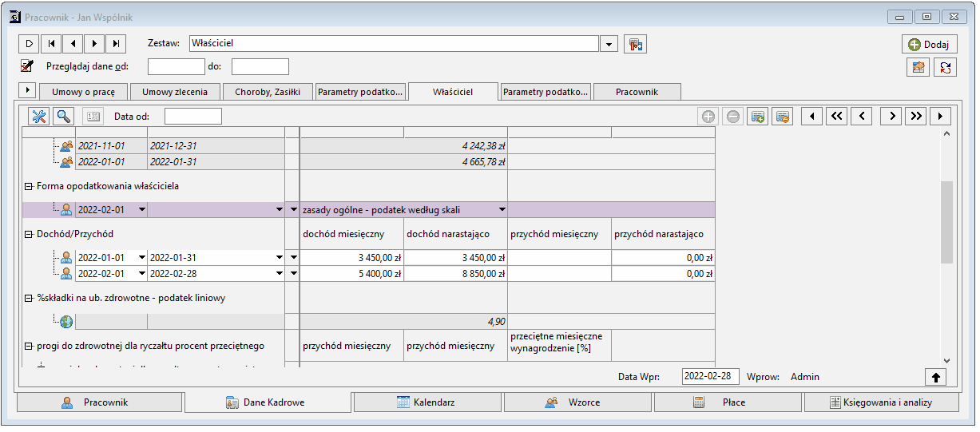Switch to the Pracownik top tab
Image resolution: width=980 pixels, height=432 pixels.
tap(637, 92)
